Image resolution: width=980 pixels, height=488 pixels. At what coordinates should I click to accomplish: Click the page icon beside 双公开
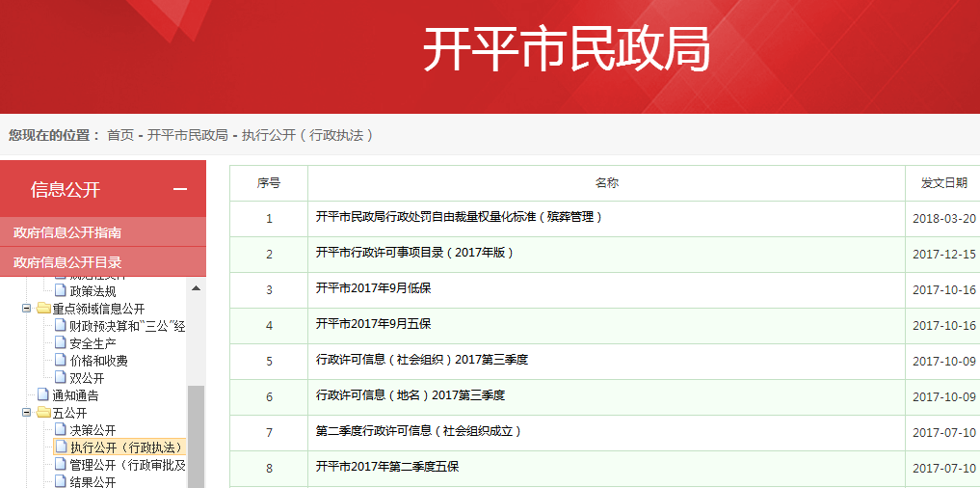point(60,377)
